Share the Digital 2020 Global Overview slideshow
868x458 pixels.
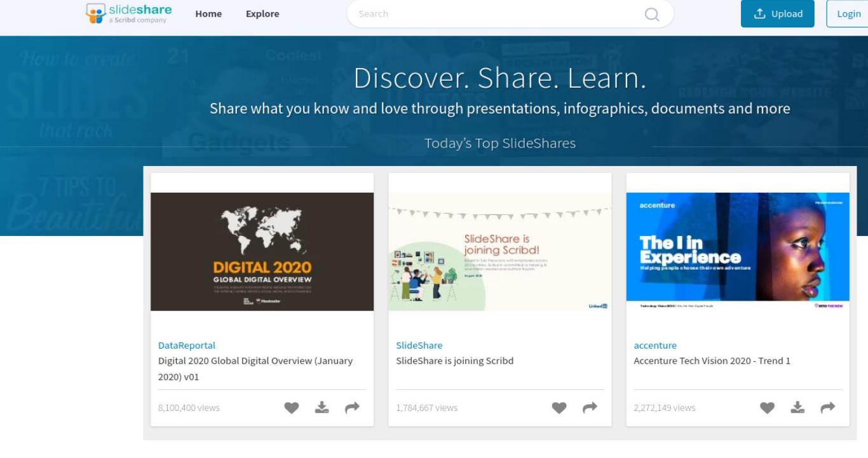[352, 408]
